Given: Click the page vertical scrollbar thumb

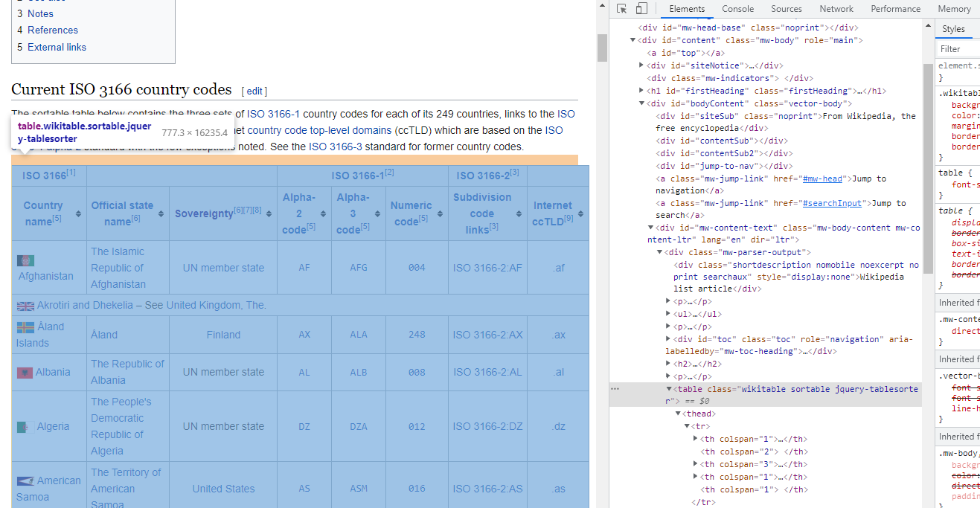Looking at the screenshot, I should pyautogui.click(x=602, y=48).
